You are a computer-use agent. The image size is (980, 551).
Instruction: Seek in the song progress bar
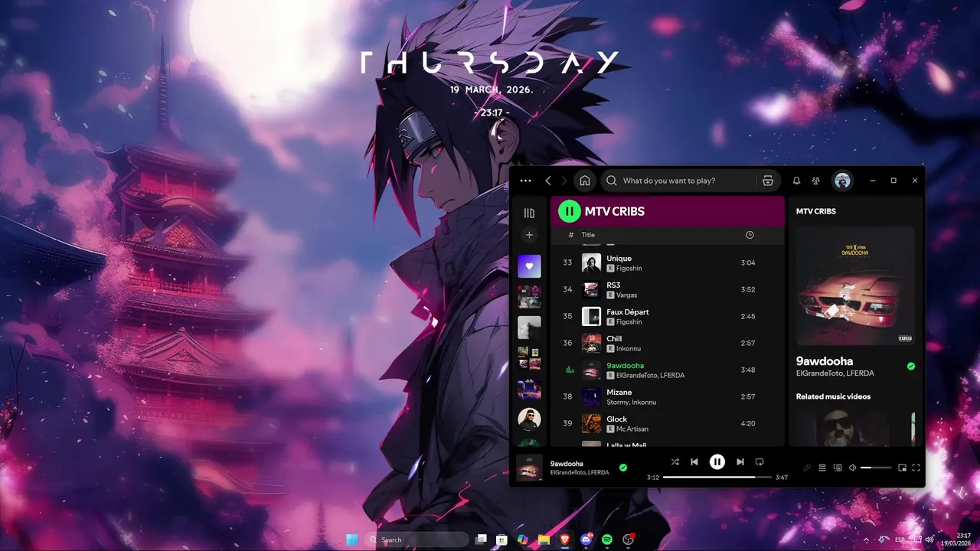(x=717, y=477)
